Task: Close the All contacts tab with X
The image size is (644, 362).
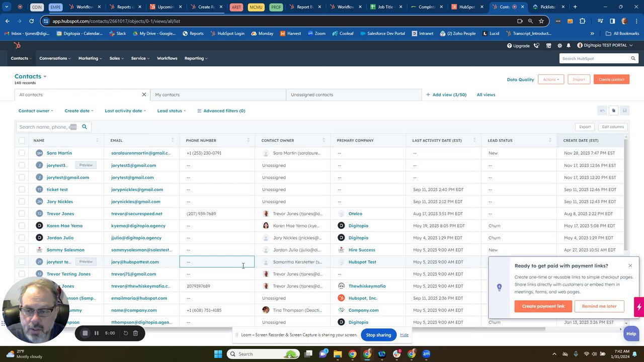Action: point(144,95)
